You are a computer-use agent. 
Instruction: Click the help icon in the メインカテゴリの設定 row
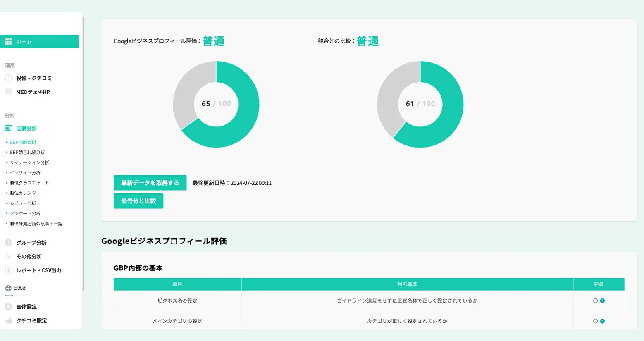(x=602, y=321)
